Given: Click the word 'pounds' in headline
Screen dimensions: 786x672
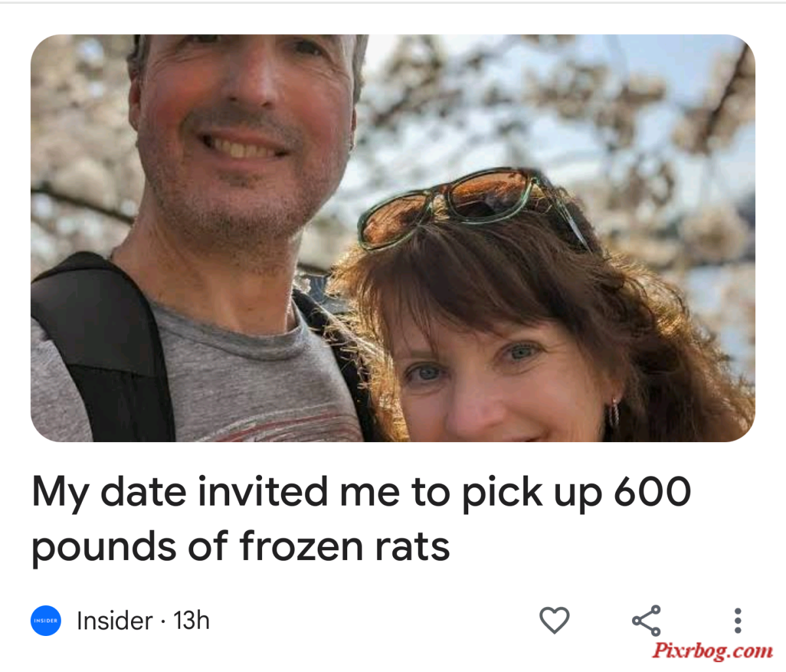Looking at the screenshot, I should click(x=103, y=548).
